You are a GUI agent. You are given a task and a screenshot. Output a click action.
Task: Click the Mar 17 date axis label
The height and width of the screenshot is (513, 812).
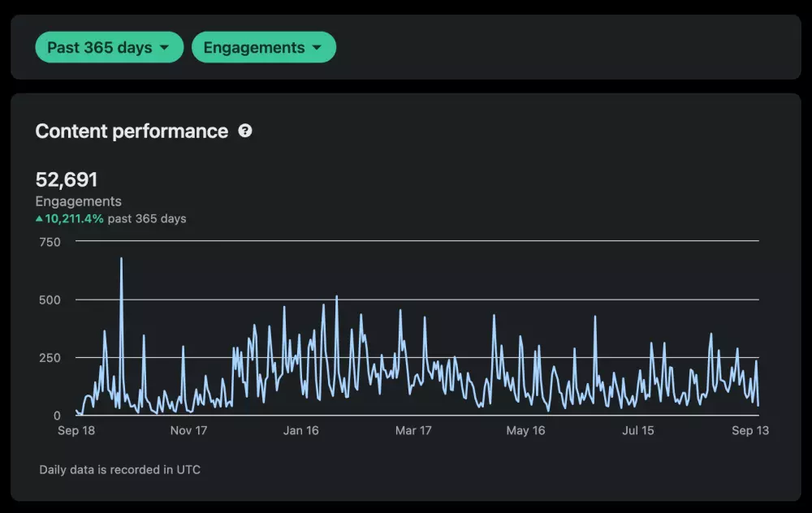click(x=413, y=430)
